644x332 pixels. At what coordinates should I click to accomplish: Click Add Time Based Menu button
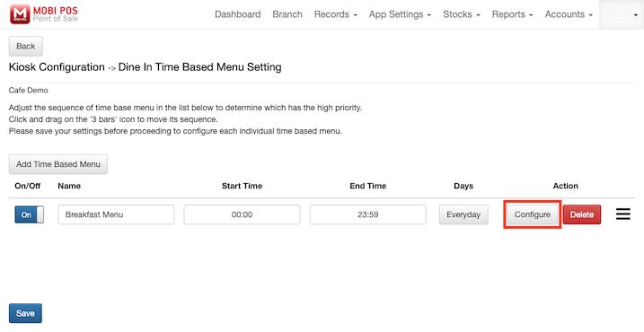(x=58, y=164)
